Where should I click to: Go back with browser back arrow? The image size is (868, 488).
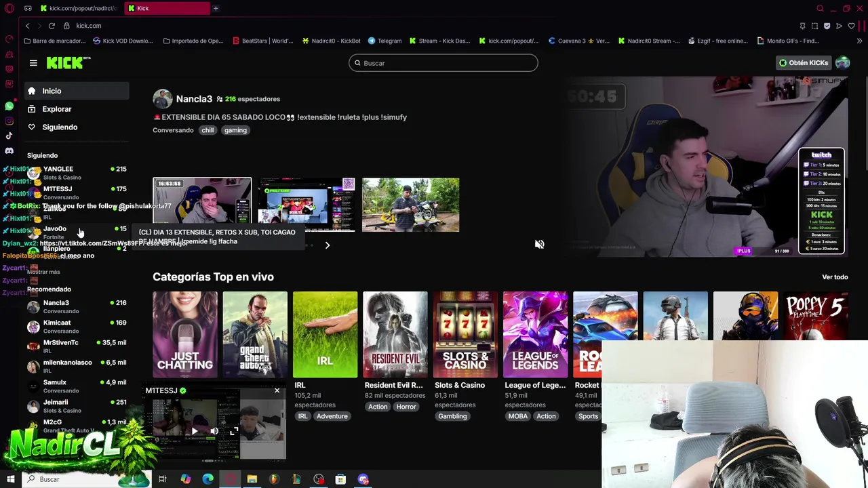point(27,26)
